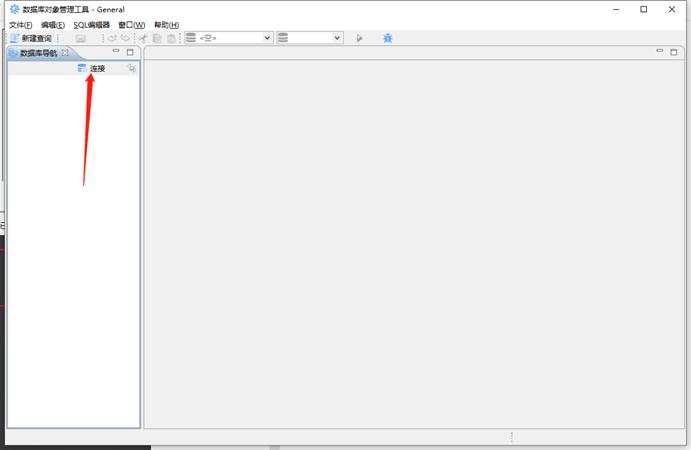Select the 数据库导航 tab

38,53
